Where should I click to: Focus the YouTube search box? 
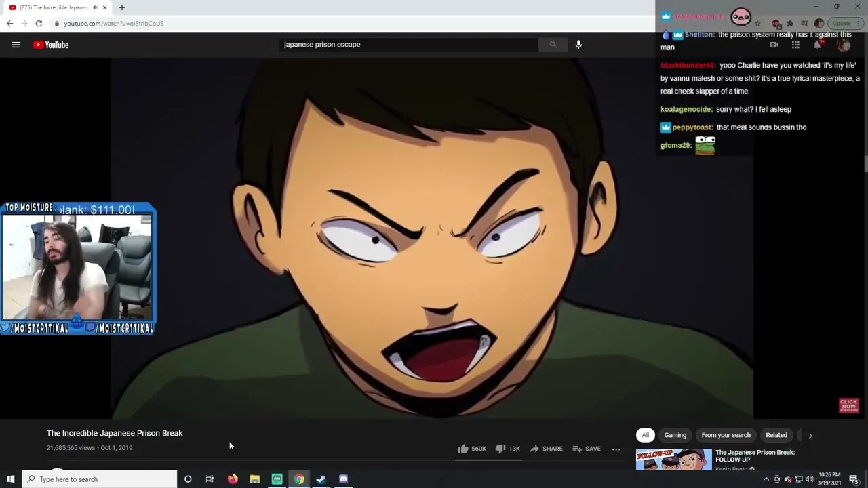point(409,45)
